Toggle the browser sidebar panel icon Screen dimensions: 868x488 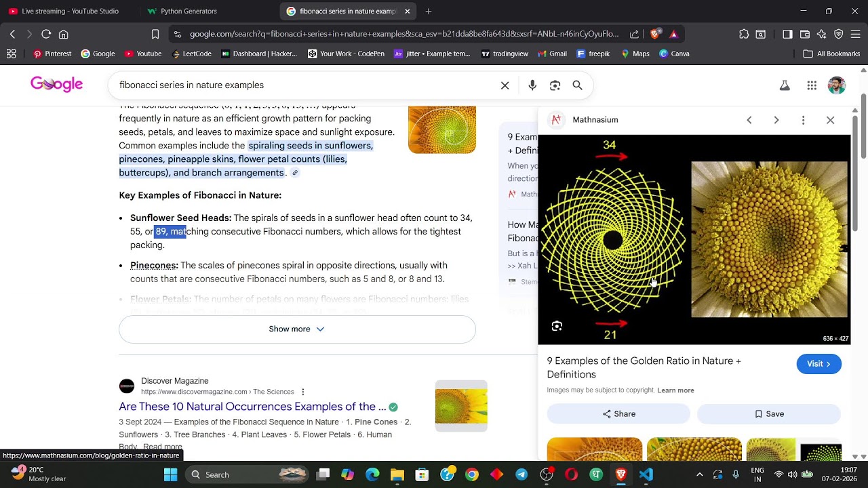(787, 34)
